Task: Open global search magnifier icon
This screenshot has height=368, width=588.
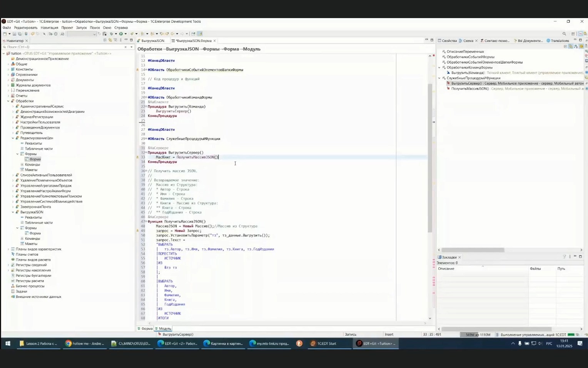Action: click(x=564, y=34)
